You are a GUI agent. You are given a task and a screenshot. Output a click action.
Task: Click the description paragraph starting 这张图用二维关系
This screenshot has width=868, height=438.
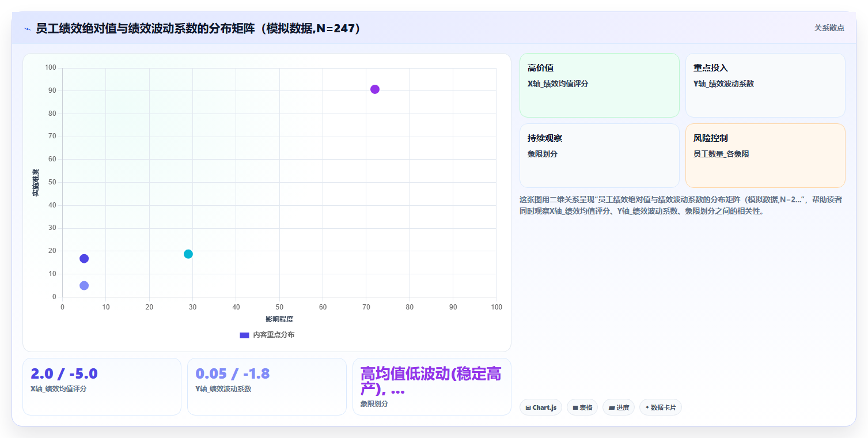681,205
